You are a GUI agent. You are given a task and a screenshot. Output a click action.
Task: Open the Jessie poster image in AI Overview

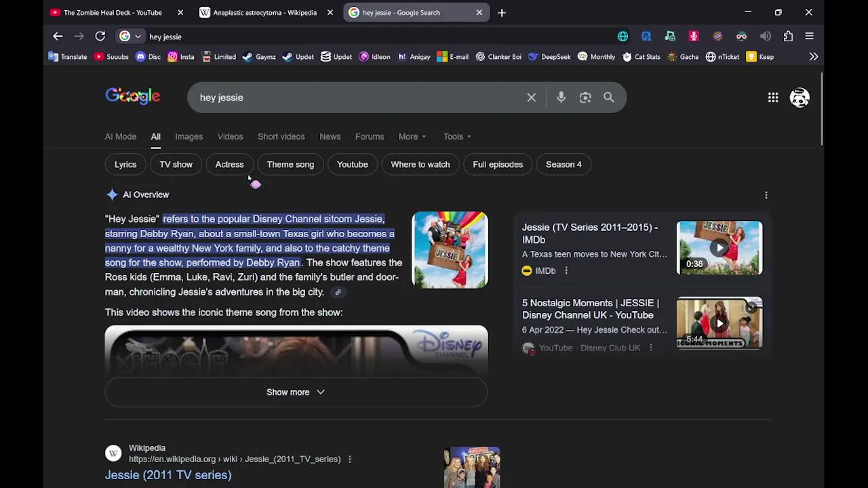[x=450, y=250]
